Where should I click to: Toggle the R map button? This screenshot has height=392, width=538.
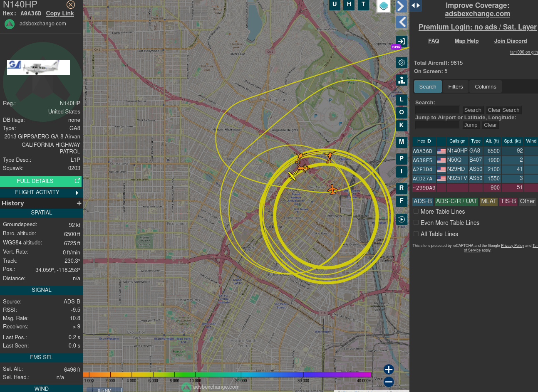coord(402,188)
